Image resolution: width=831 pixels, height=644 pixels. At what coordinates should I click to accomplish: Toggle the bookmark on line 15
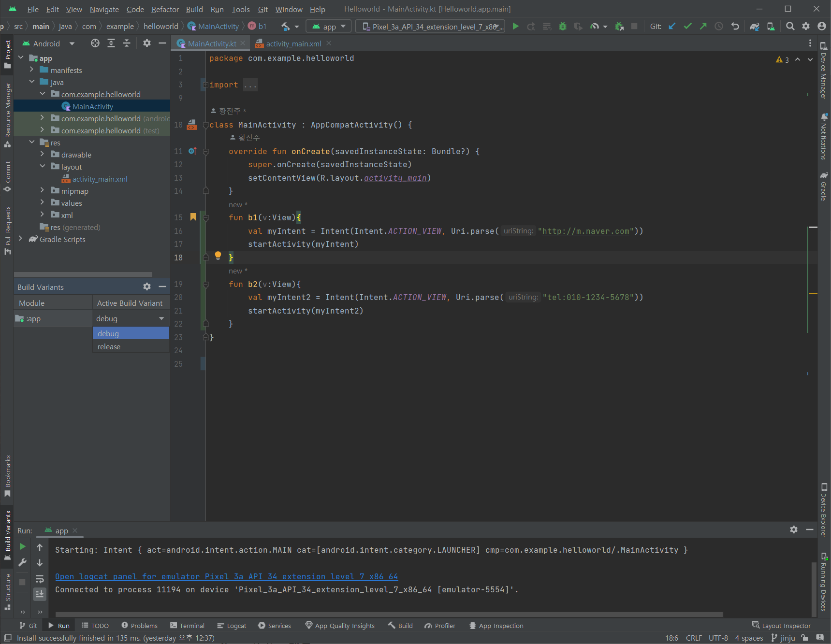pyautogui.click(x=193, y=217)
